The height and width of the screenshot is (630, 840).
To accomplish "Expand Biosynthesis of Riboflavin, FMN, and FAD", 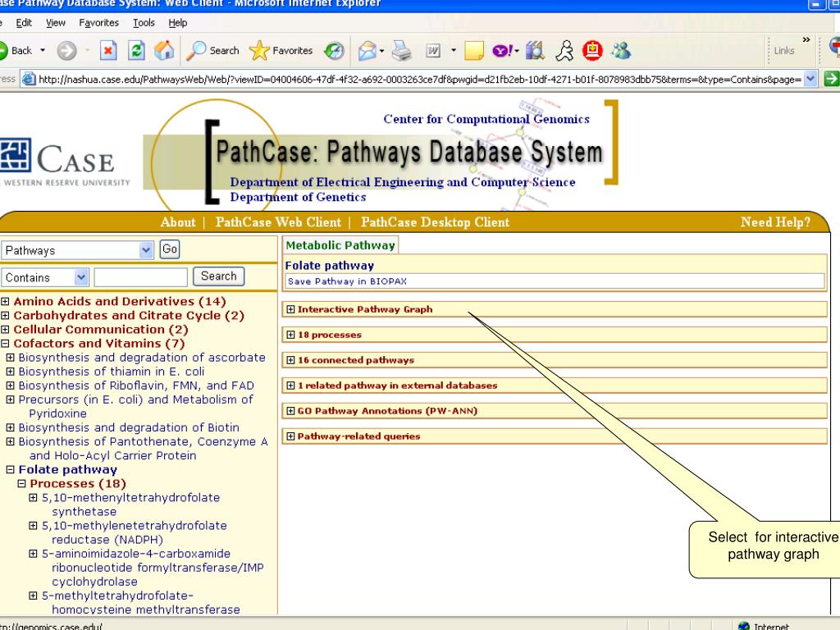I will pos(10,386).
